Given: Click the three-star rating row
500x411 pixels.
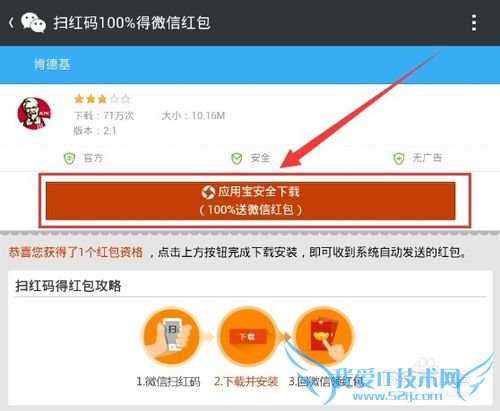Looking at the screenshot, I should [102, 99].
